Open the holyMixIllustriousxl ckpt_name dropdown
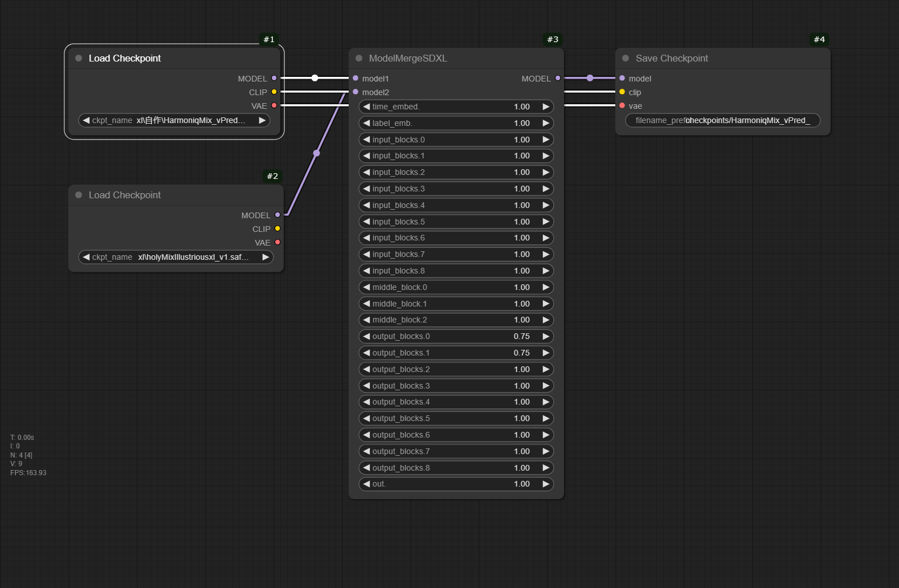This screenshot has height=588, width=899. (175, 257)
